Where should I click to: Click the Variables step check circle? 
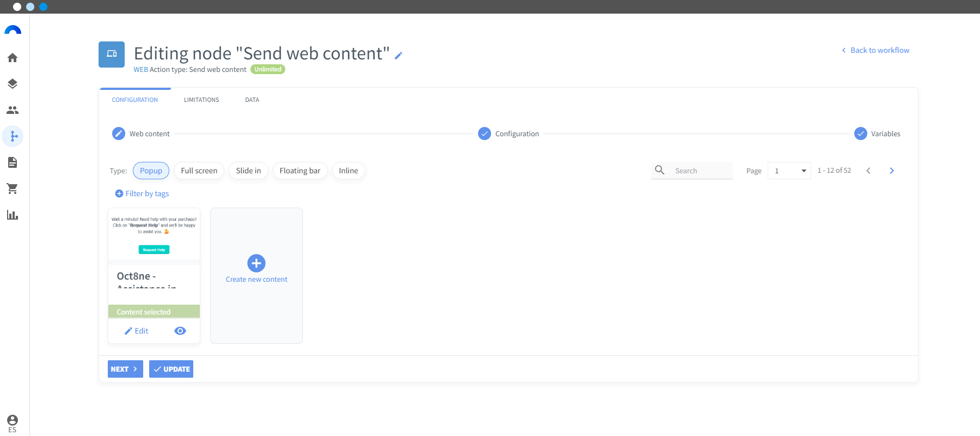(x=861, y=134)
